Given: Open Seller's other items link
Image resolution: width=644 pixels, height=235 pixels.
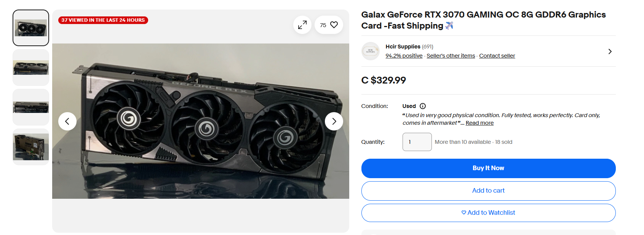Looking at the screenshot, I should coord(451,56).
